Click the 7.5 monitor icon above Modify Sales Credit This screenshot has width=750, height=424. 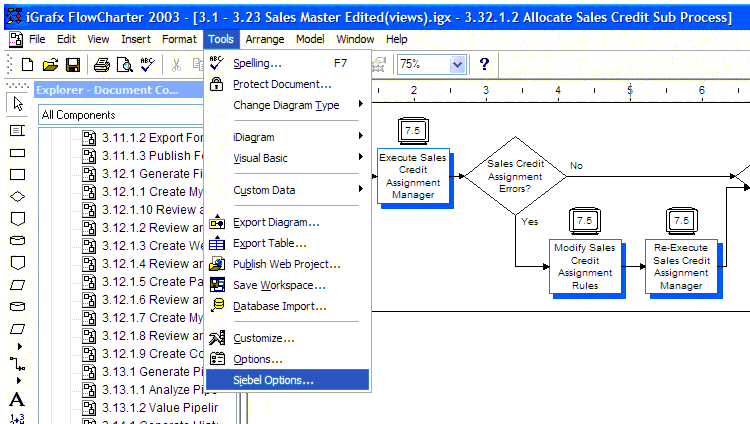tap(585, 221)
